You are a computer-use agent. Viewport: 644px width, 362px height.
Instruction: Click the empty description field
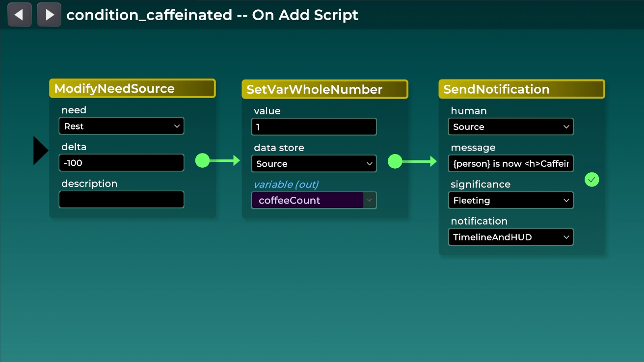coord(121,200)
